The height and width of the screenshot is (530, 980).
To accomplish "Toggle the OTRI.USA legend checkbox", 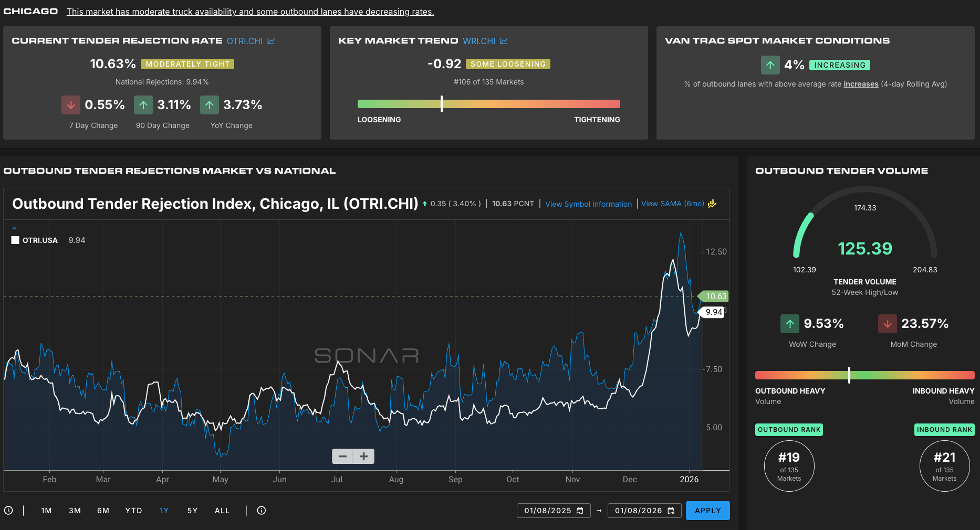I will tap(15, 240).
